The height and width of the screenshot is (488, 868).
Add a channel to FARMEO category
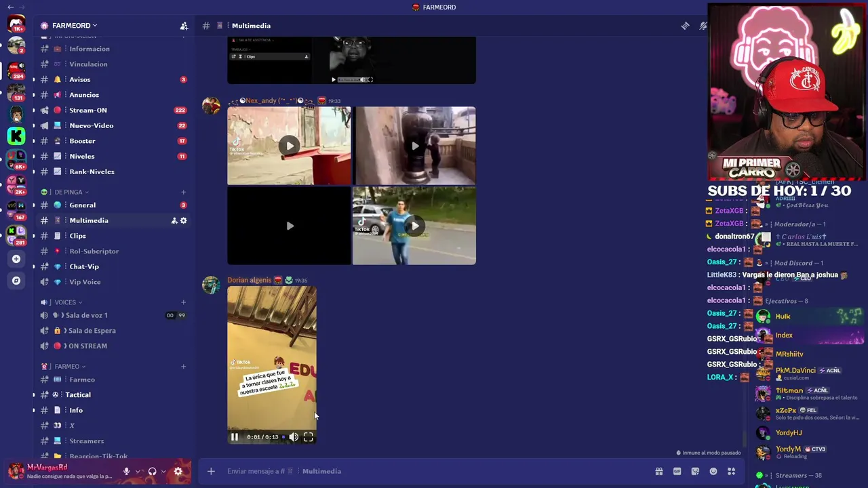click(183, 367)
